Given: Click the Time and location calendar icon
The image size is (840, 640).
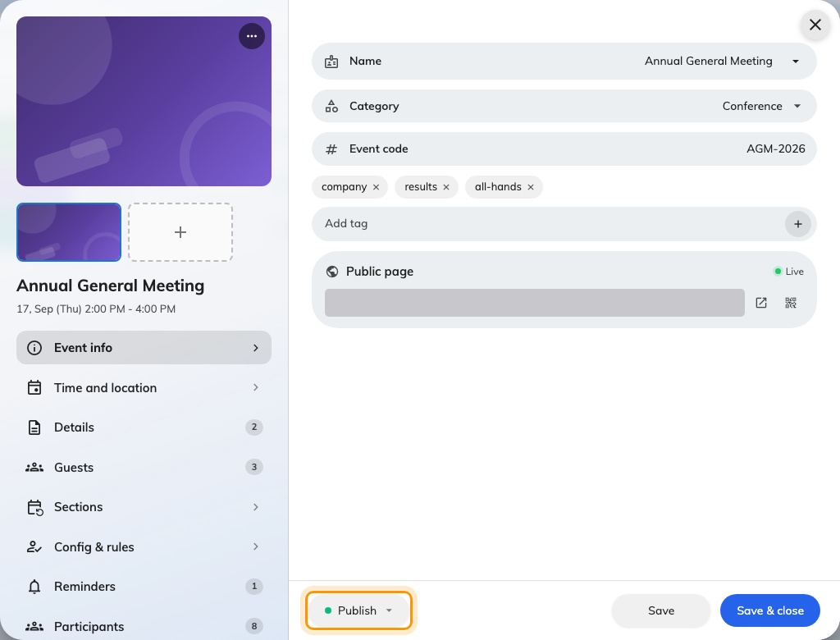Looking at the screenshot, I should tap(34, 387).
